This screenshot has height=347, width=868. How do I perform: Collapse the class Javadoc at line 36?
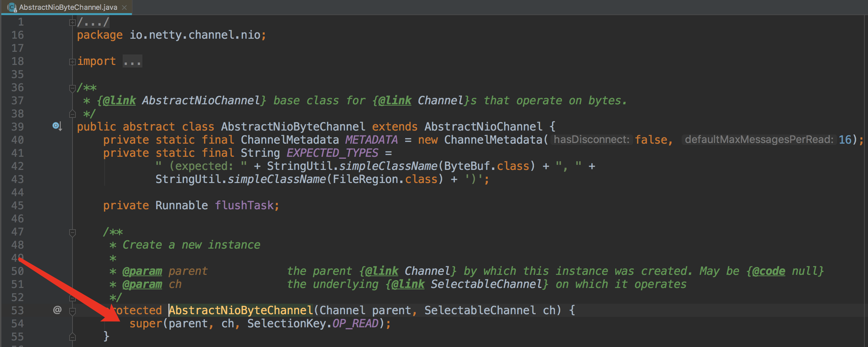(72, 88)
